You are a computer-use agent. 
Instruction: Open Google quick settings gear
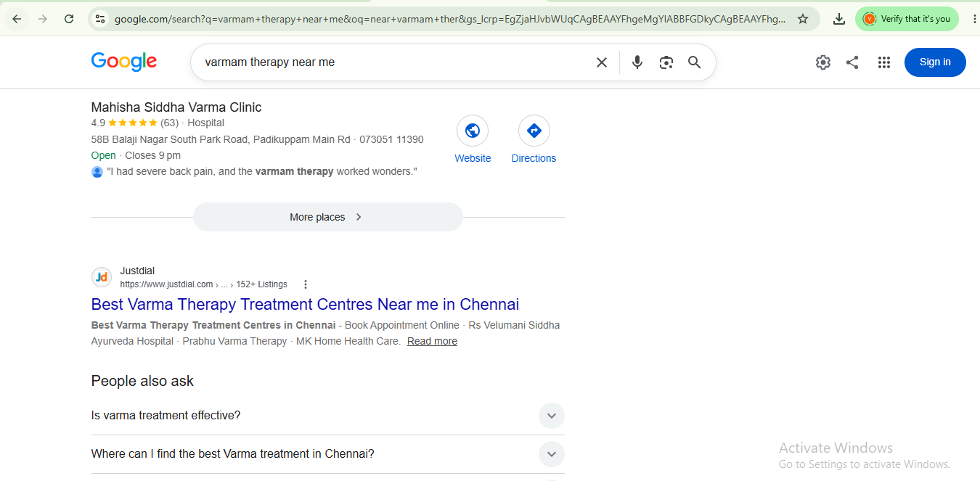pyautogui.click(x=822, y=62)
